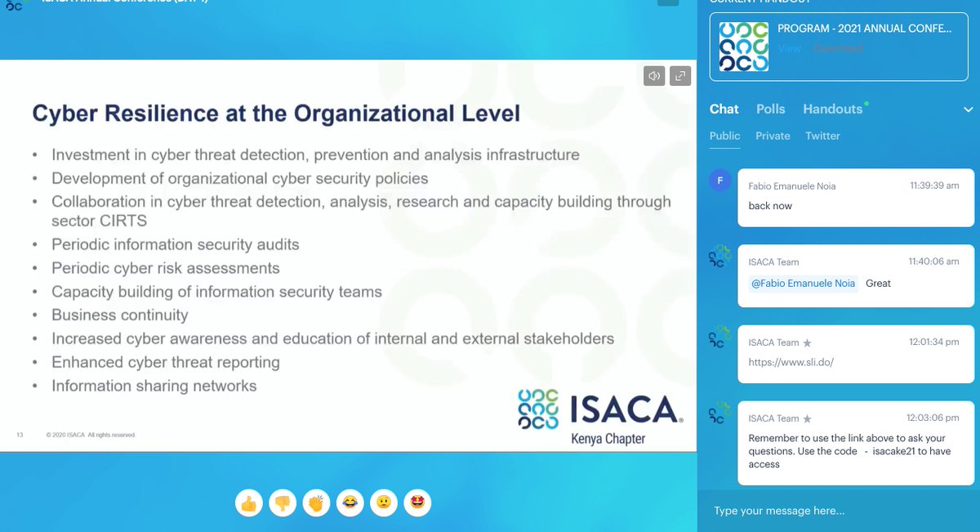Open the Handouts tab
This screenshot has width=980, height=532.
point(832,109)
